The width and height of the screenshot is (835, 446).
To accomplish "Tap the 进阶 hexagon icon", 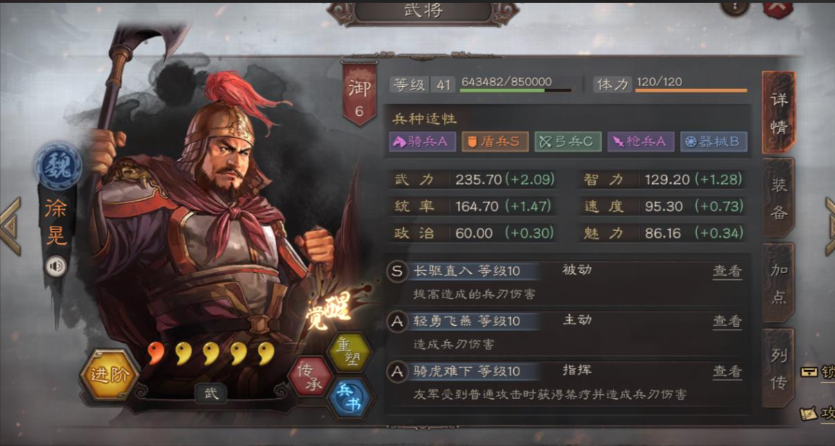I will [x=110, y=375].
